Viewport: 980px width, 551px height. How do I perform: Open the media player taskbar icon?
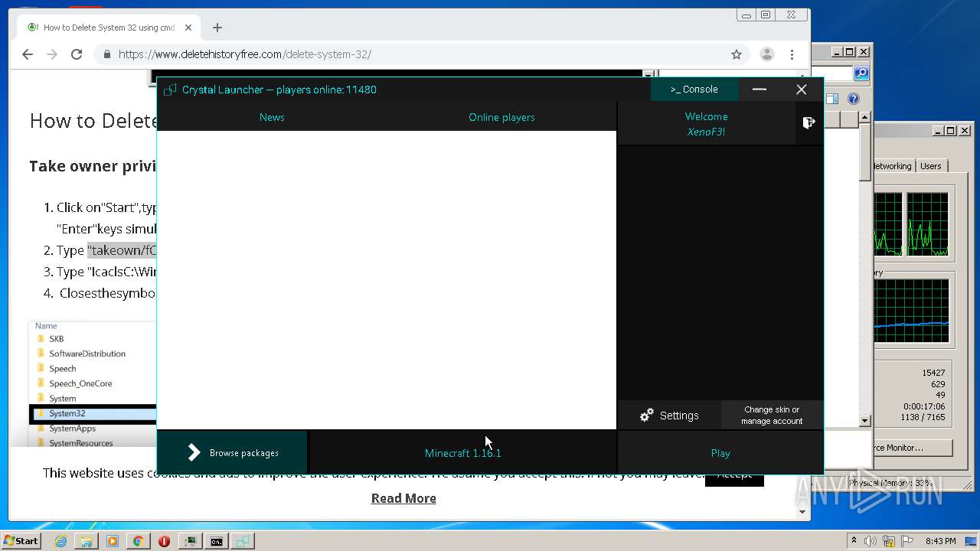(x=113, y=541)
